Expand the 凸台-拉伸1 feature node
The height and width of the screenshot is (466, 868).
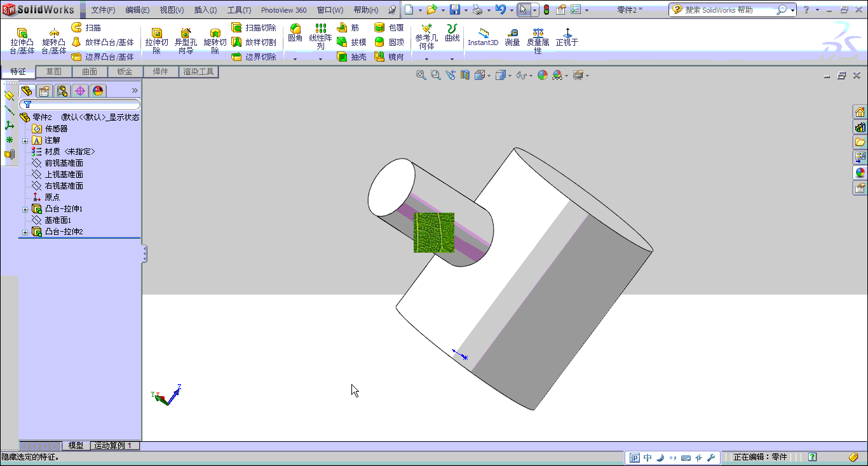click(25, 209)
